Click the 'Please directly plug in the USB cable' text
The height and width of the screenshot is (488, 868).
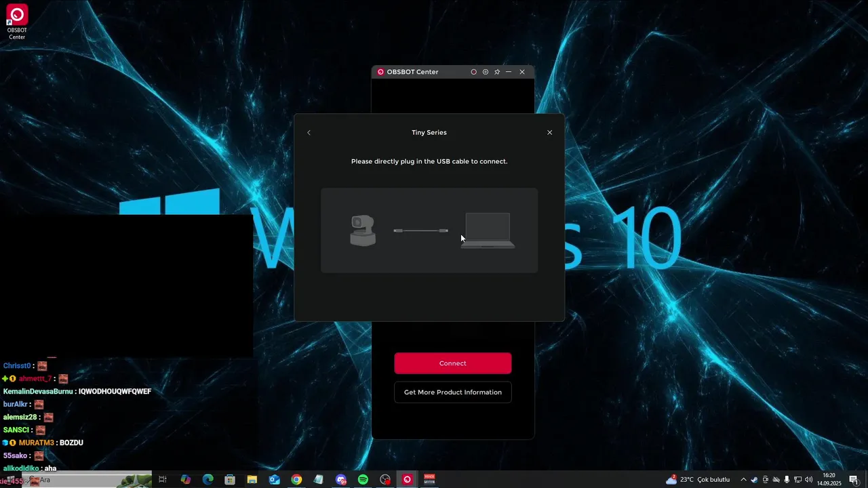(429, 161)
